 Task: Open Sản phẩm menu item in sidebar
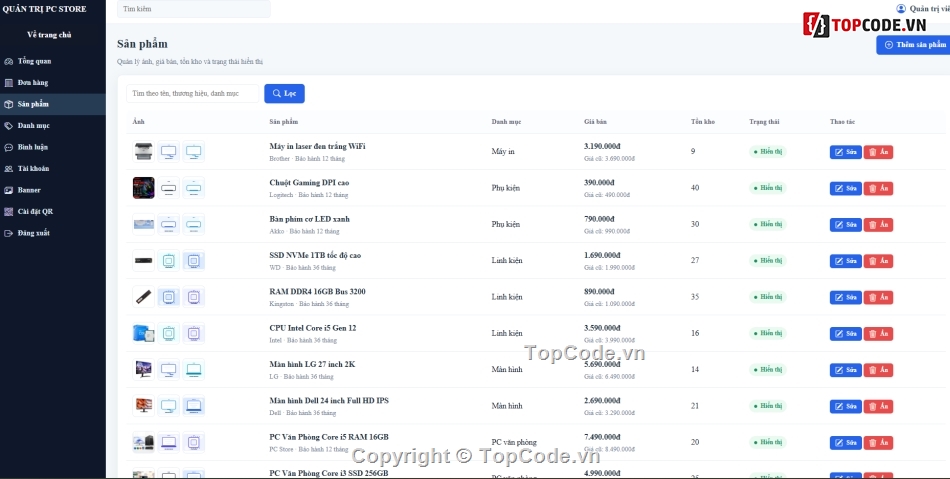[x=53, y=104]
